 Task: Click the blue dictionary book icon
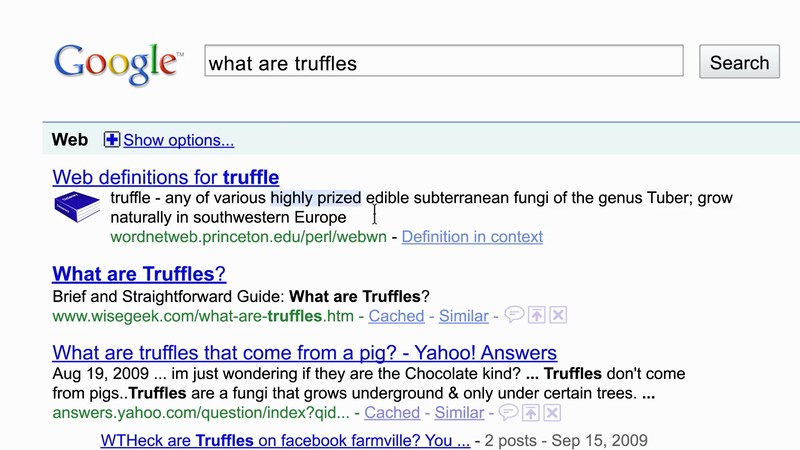pos(78,209)
